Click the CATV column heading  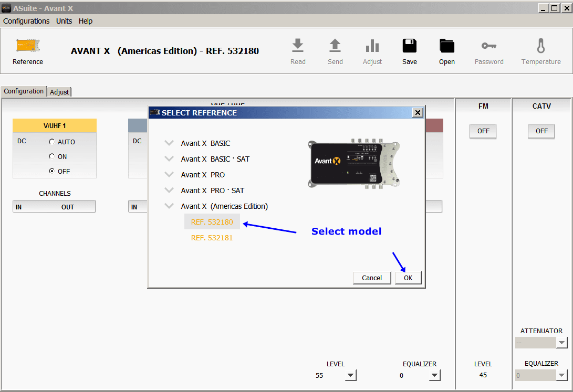pos(541,106)
